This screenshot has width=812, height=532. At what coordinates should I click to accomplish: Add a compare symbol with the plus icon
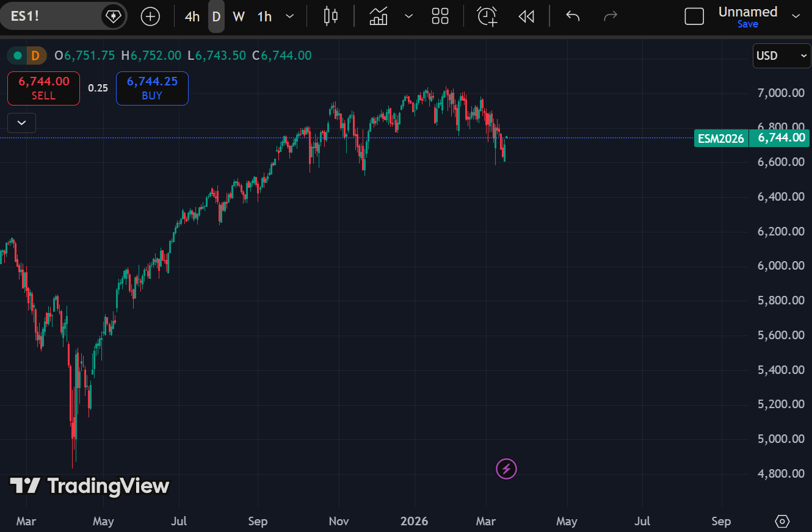[150, 16]
